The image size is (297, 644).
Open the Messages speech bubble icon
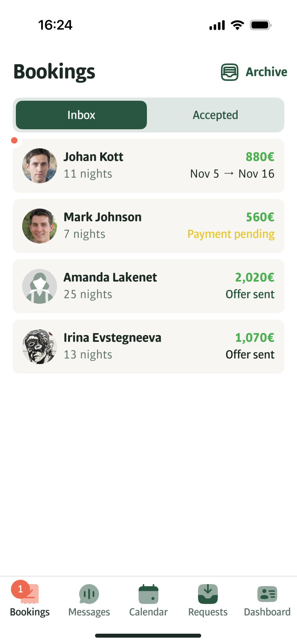coord(89,594)
